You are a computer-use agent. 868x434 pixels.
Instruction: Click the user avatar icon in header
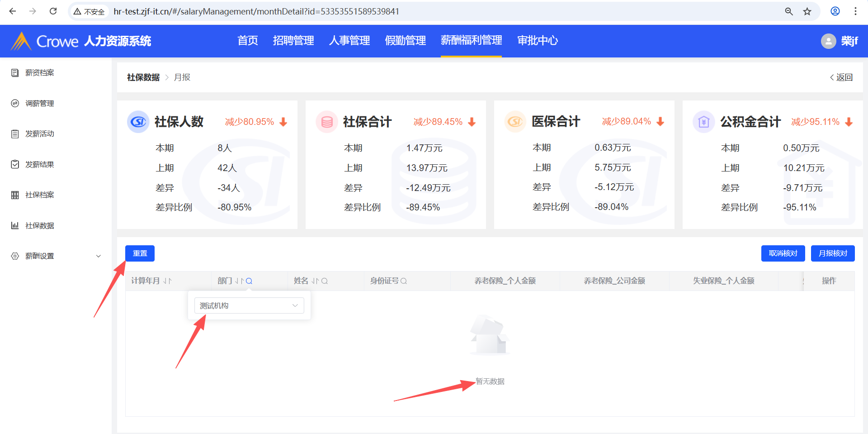(828, 41)
